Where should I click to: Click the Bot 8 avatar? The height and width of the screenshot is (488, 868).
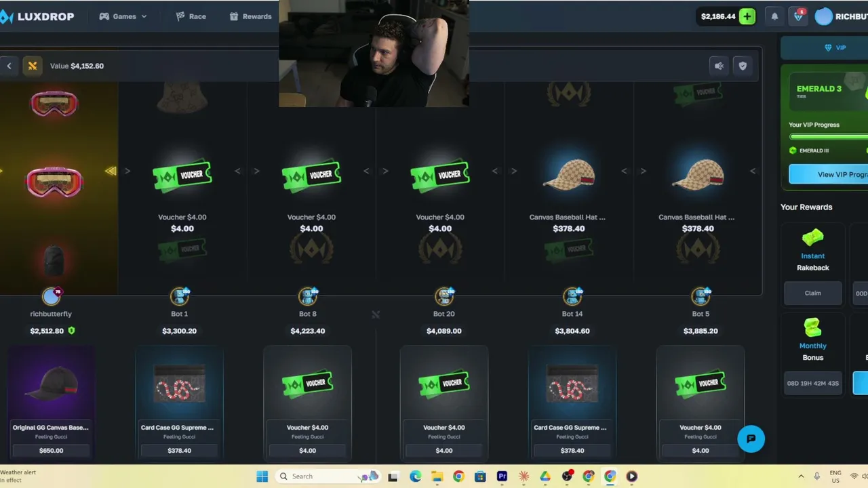pyautogui.click(x=308, y=296)
